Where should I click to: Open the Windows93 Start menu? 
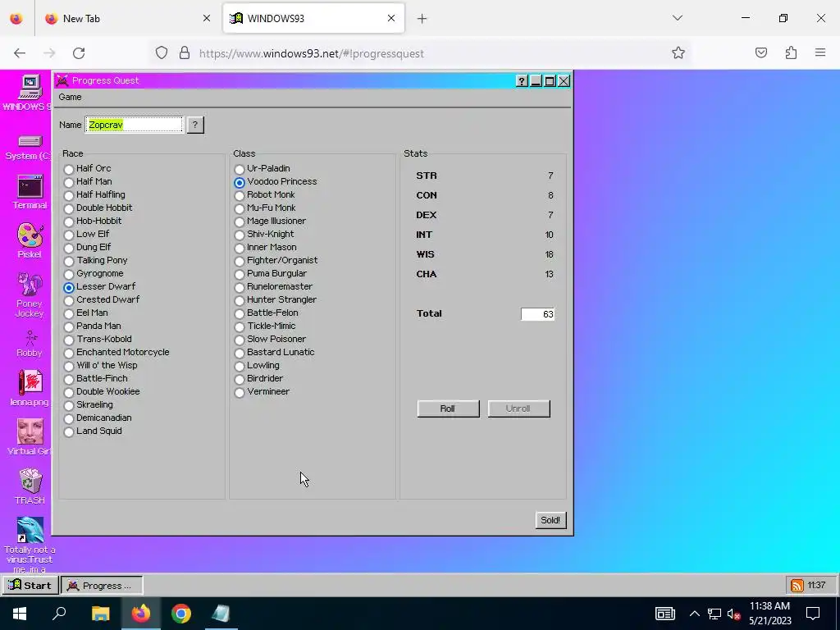click(x=30, y=586)
